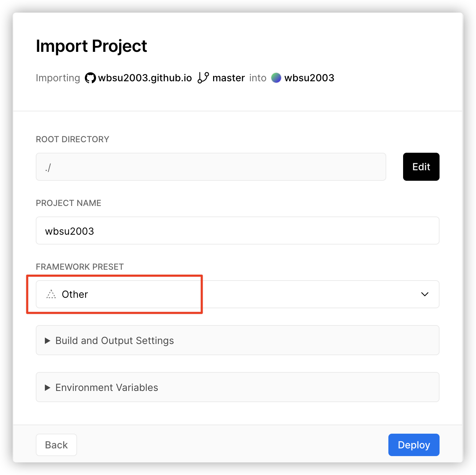Open the Framework Preset chevron arrow
Screen dimensions: 476x475
[424, 294]
